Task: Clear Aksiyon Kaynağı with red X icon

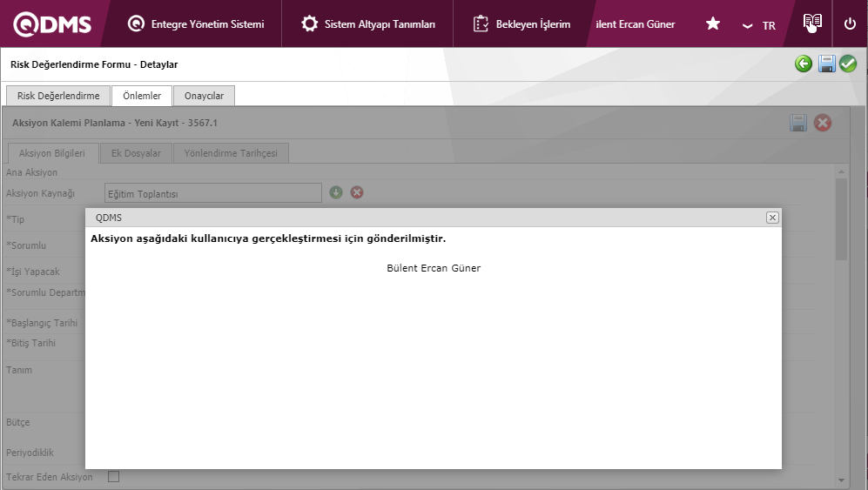Action: pos(357,192)
